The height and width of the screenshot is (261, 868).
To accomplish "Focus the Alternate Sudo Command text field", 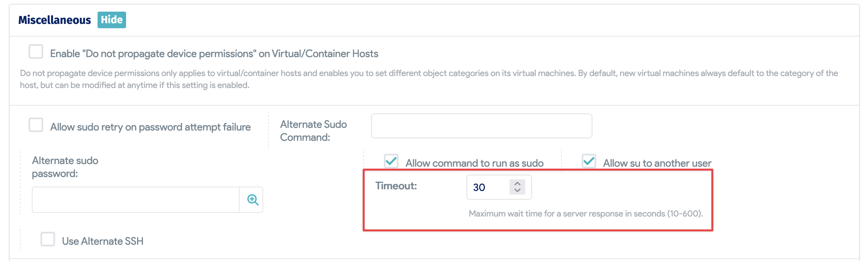I will 481,126.
